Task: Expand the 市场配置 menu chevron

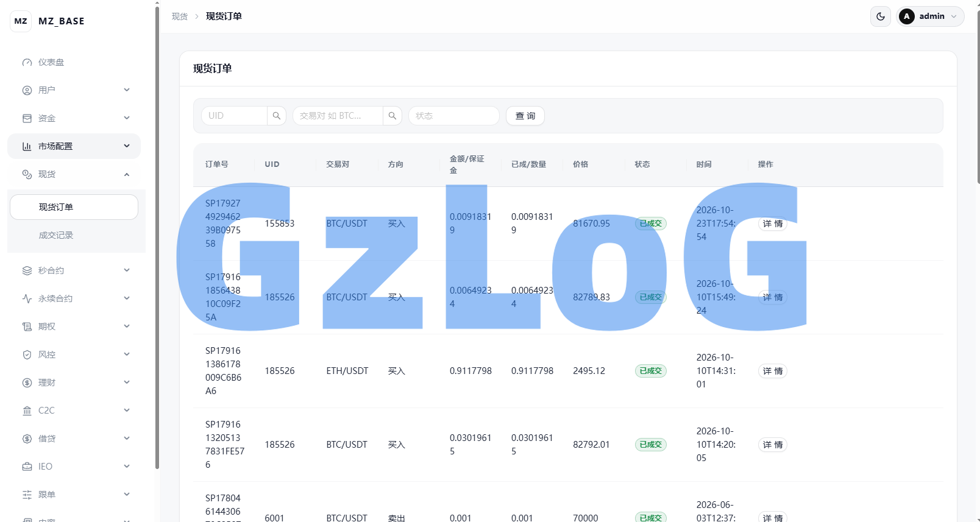Action: 127,146
